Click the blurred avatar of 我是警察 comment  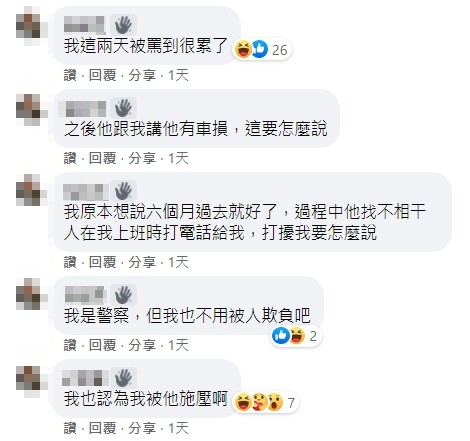pos(29,294)
